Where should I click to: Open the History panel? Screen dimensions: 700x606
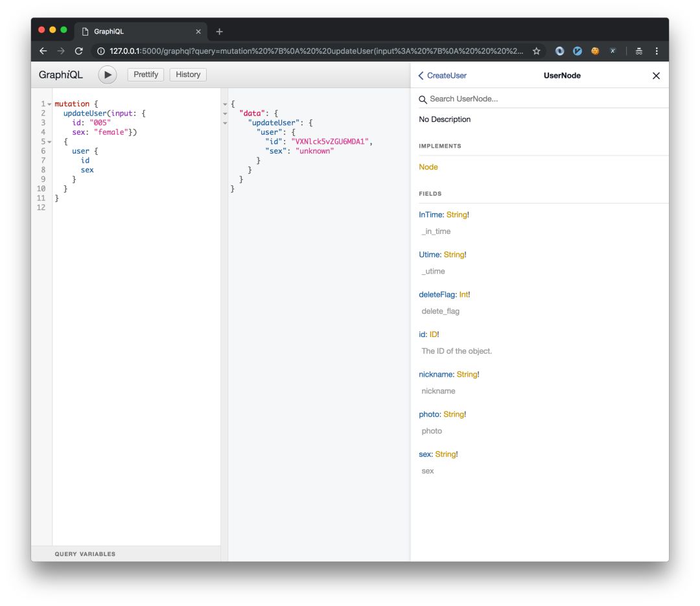(x=188, y=75)
